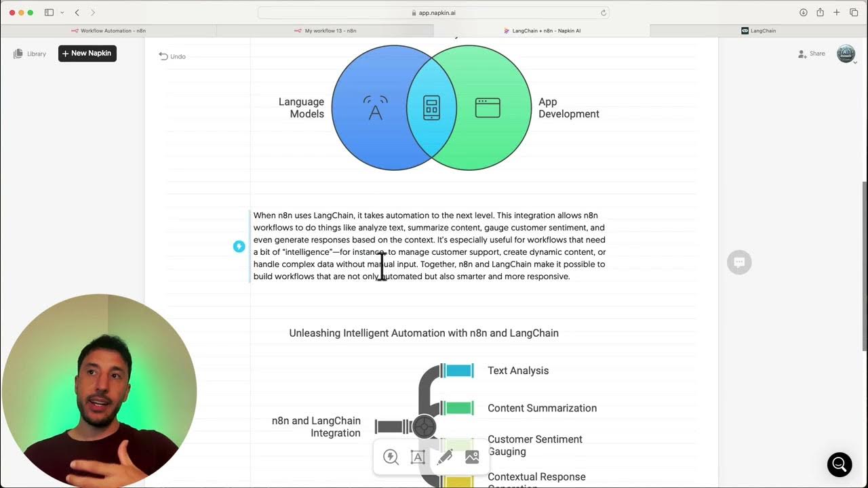
Task: Select the Customer Sentiment Gauging label
Action: point(535,445)
